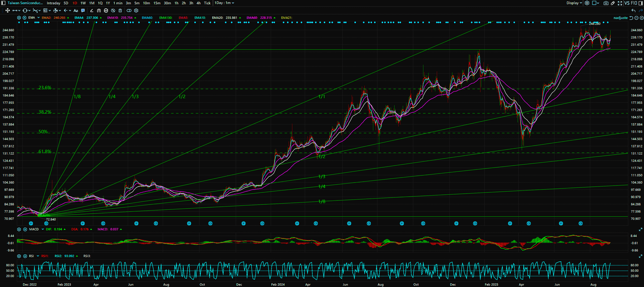Remove the RSI indicator with X icon
The height and width of the screenshot is (287, 644).
coord(25,256)
